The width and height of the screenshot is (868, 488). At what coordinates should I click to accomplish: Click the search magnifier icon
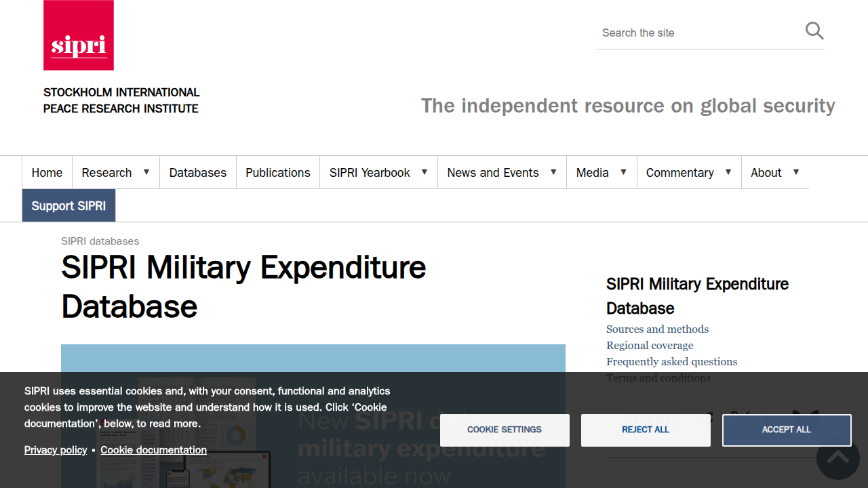[814, 30]
